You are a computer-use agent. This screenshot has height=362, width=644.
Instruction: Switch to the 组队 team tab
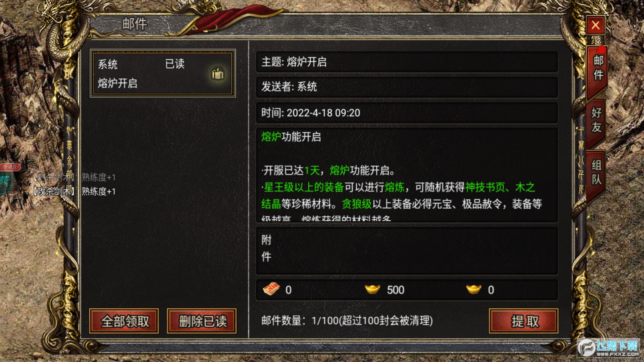click(596, 172)
